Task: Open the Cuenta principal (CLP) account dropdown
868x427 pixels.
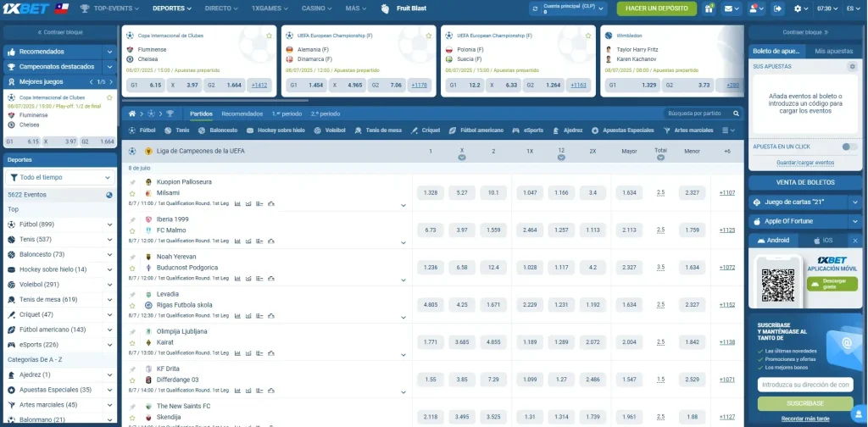Action: 569,8
